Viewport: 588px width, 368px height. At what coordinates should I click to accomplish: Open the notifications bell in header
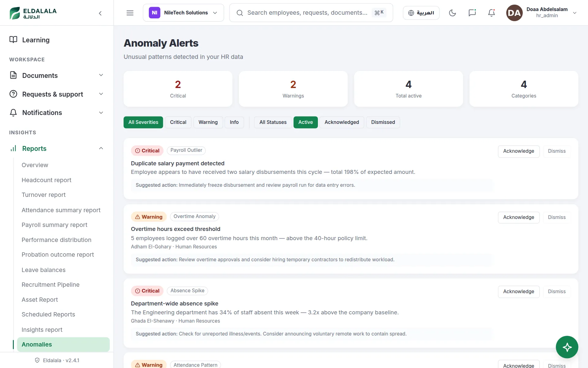(492, 13)
